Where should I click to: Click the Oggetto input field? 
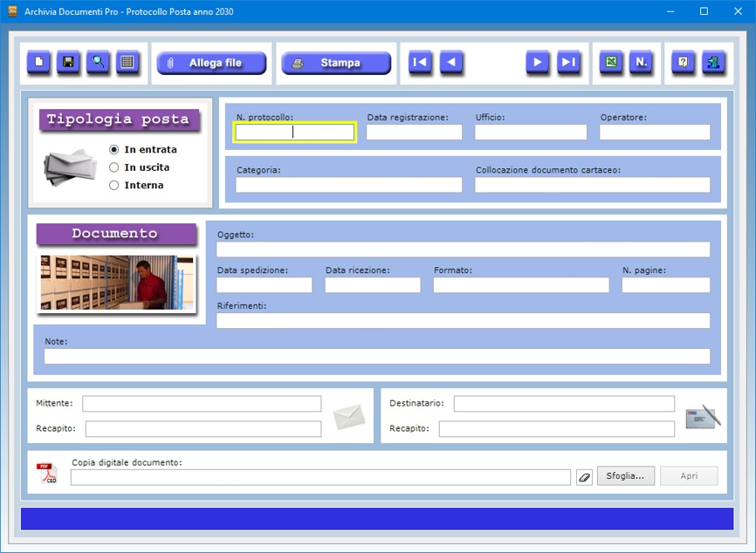click(463, 249)
